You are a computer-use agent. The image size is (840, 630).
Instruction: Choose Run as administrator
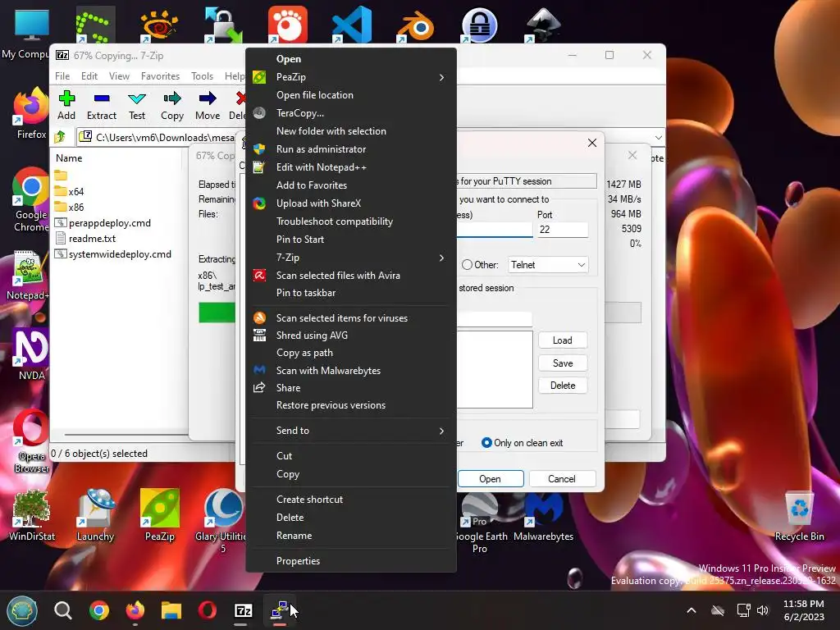point(351,149)
